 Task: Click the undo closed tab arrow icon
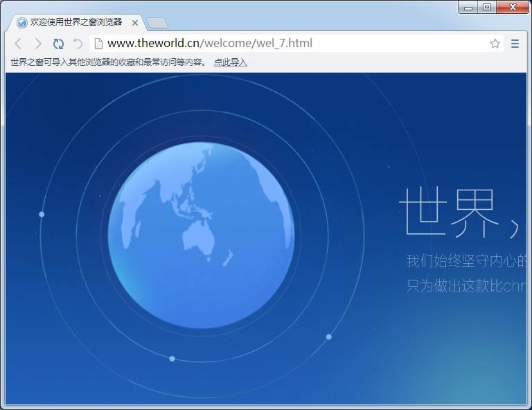coord(78,44)
